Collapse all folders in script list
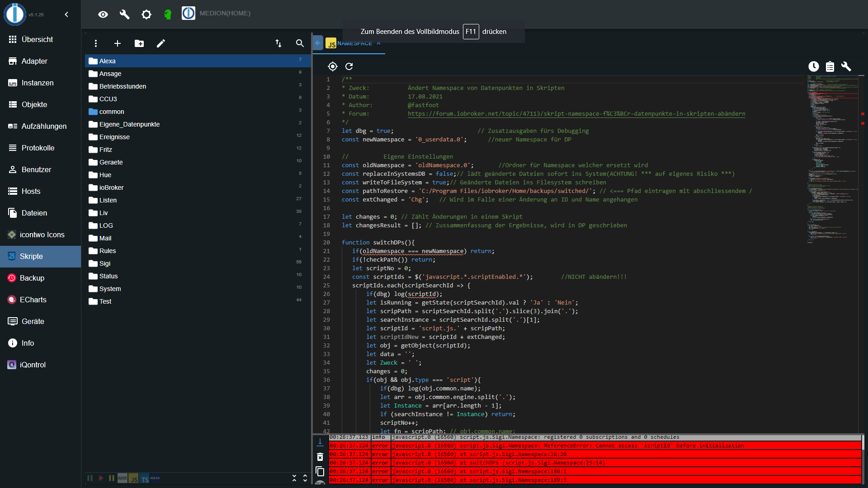The image size is (868, 488). tap(294, 478)
